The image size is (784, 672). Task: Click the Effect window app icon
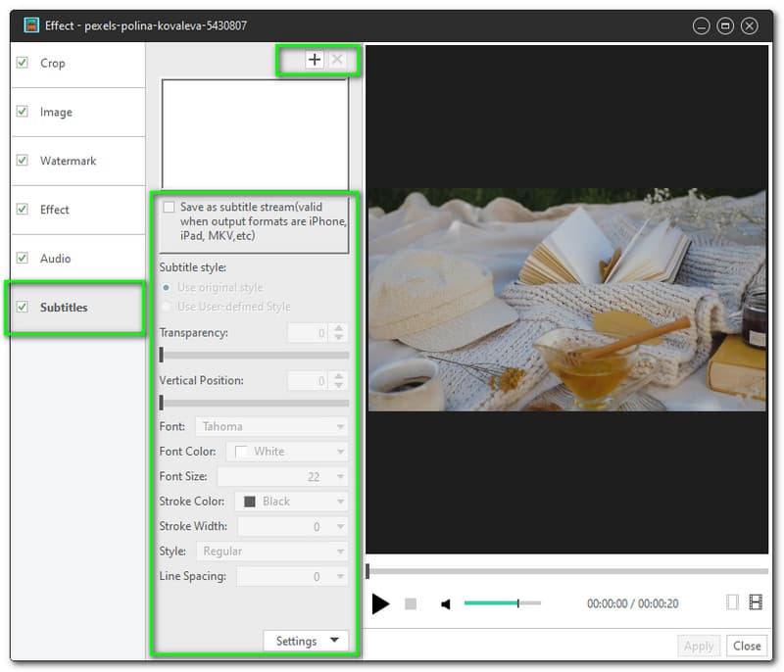pos(31,25)
